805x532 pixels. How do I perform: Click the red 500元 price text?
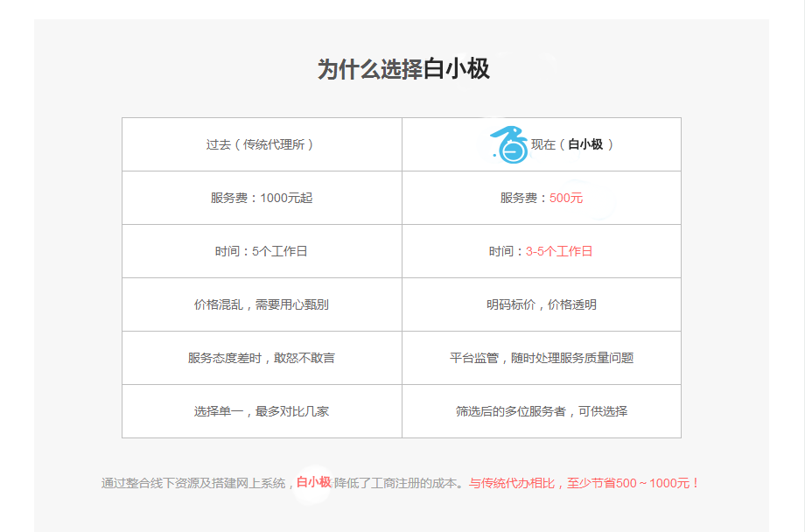(566, 198)
